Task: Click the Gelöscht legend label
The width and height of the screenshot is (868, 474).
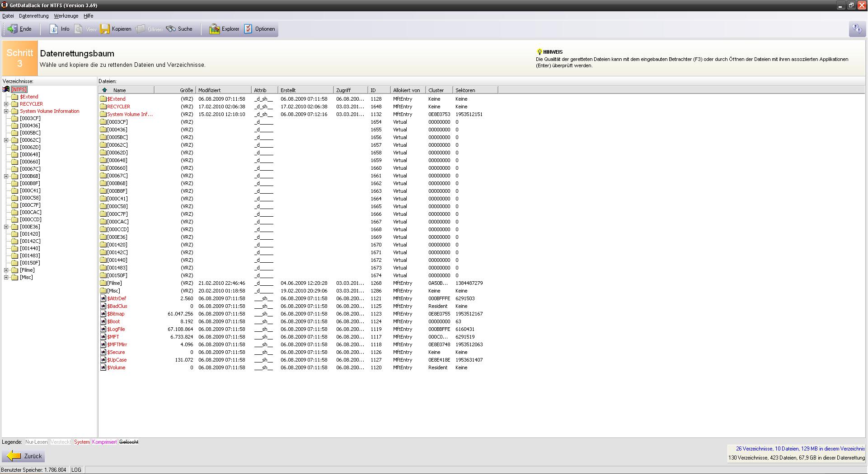Action: tap(129, 442)
